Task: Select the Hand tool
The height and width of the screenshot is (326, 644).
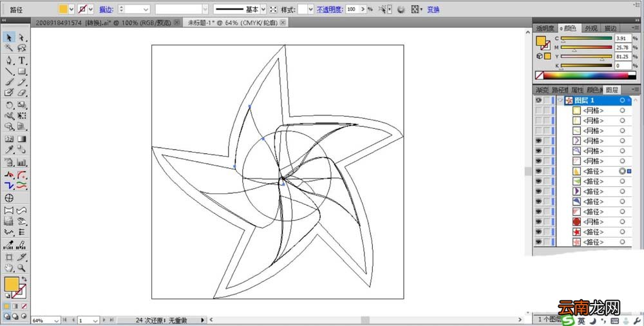Action: click(x=8, y=268)
